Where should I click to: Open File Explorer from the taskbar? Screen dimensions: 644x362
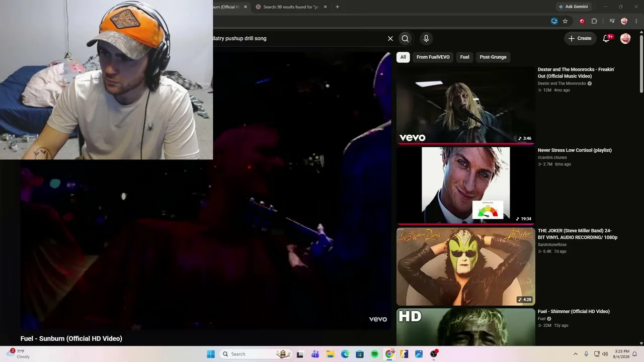click(330, 354)
